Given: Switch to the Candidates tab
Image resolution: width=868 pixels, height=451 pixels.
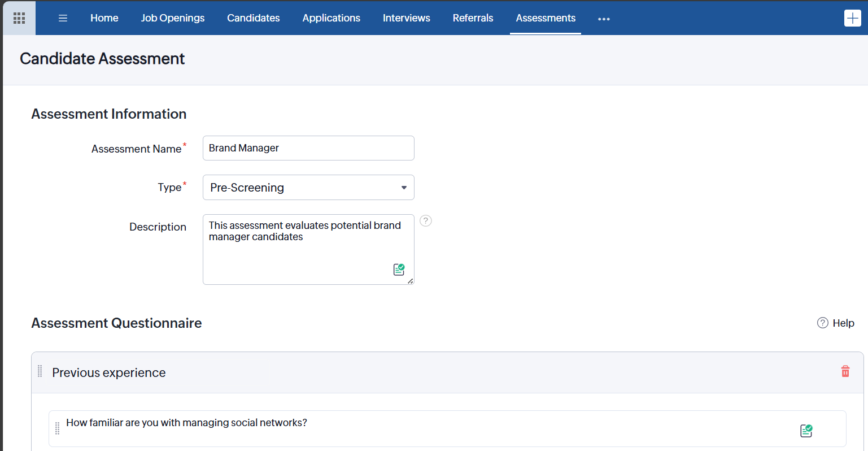Looking at the screenshot, I should [x=253, y=18].
